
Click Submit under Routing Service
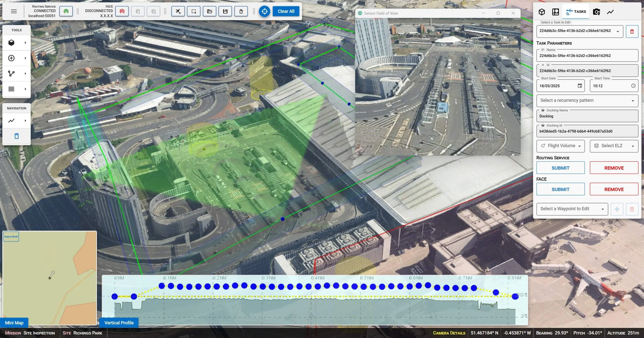[560, 168]
